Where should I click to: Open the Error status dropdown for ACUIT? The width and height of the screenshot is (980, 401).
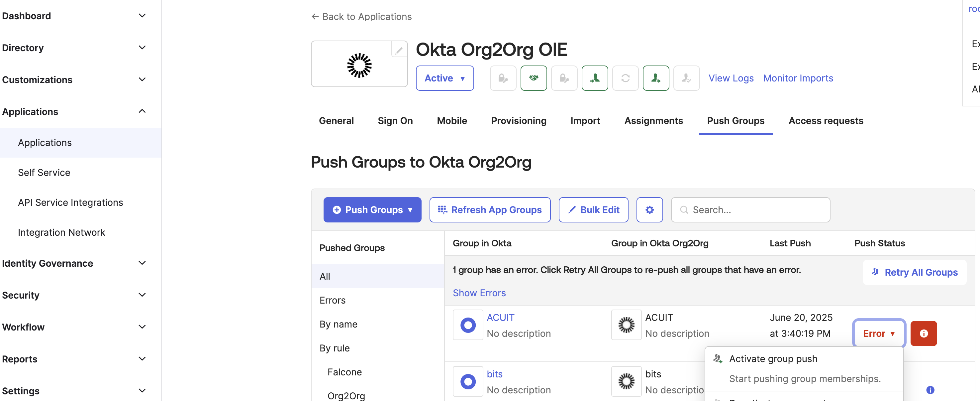879,334
